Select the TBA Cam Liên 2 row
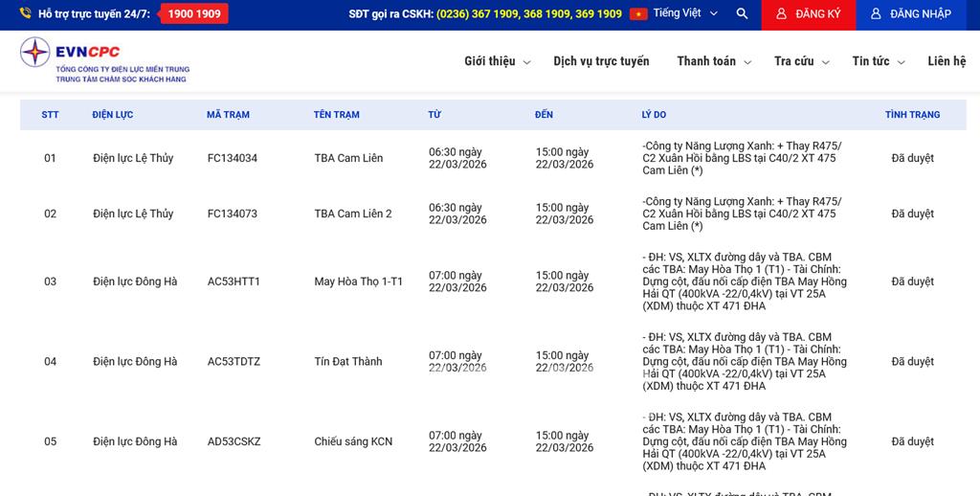 [352, 214]
